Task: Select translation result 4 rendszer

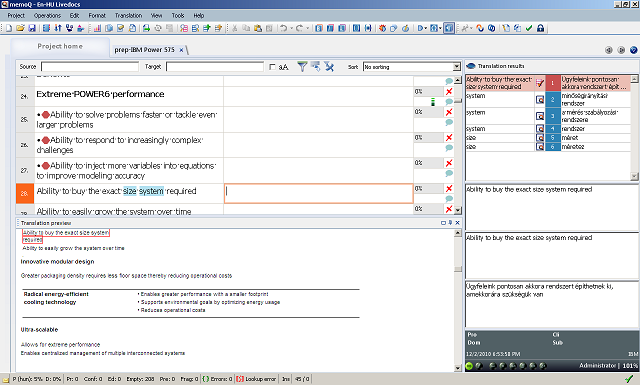Action: pyautogui.click(x=548, y=129)
